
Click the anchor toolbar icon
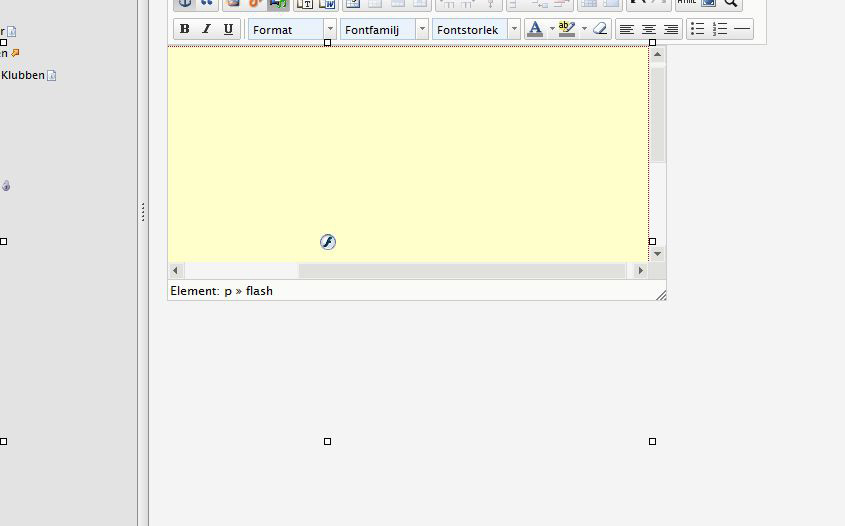pos(185,2)
